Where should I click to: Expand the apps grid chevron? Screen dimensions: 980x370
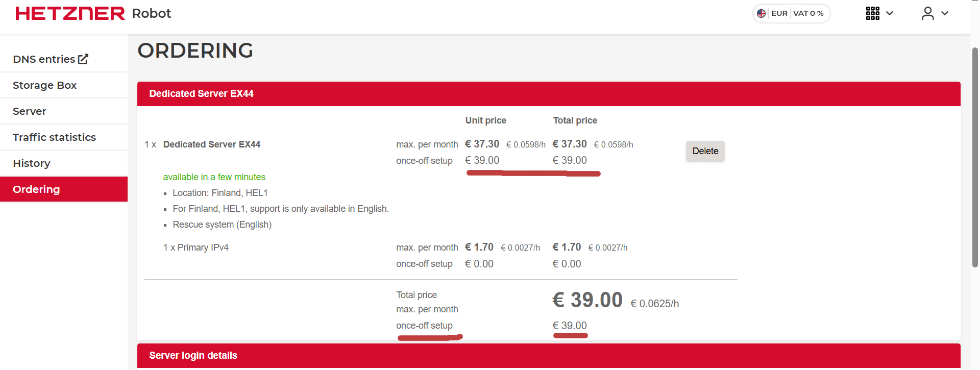pyautogui.click(x=890, y=13)
